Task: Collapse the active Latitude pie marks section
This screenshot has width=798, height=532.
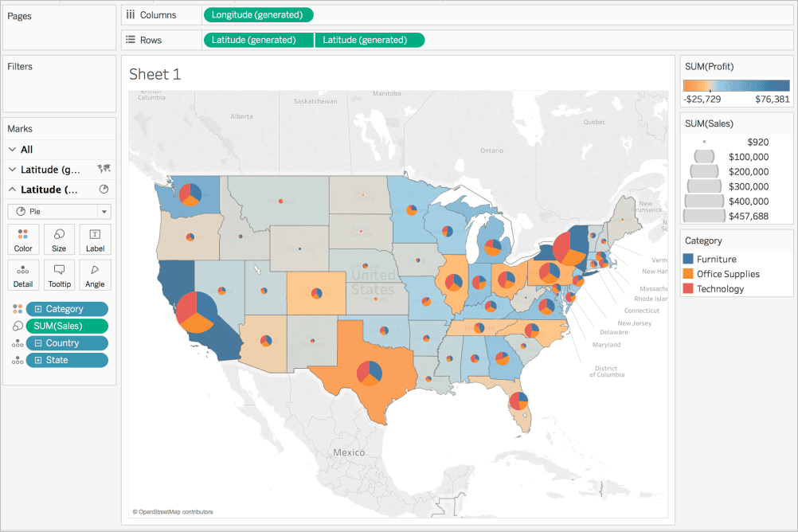Action: tap(12, 190)
